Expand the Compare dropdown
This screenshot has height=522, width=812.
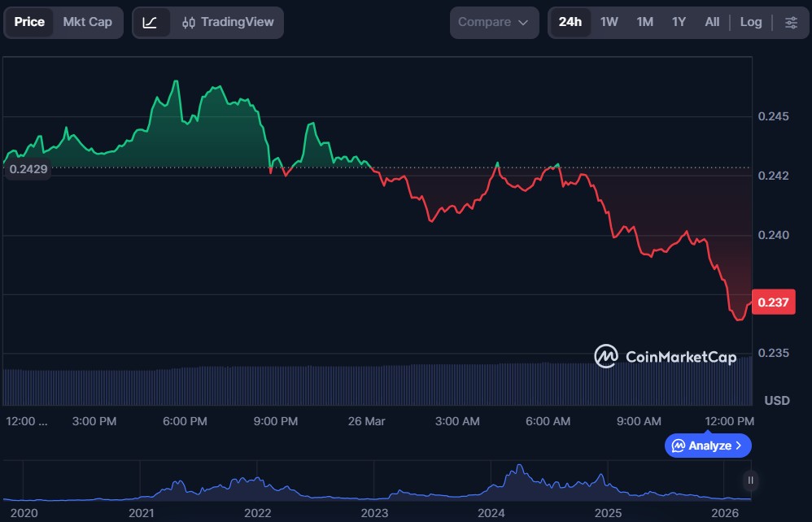(x=494, y=22)
